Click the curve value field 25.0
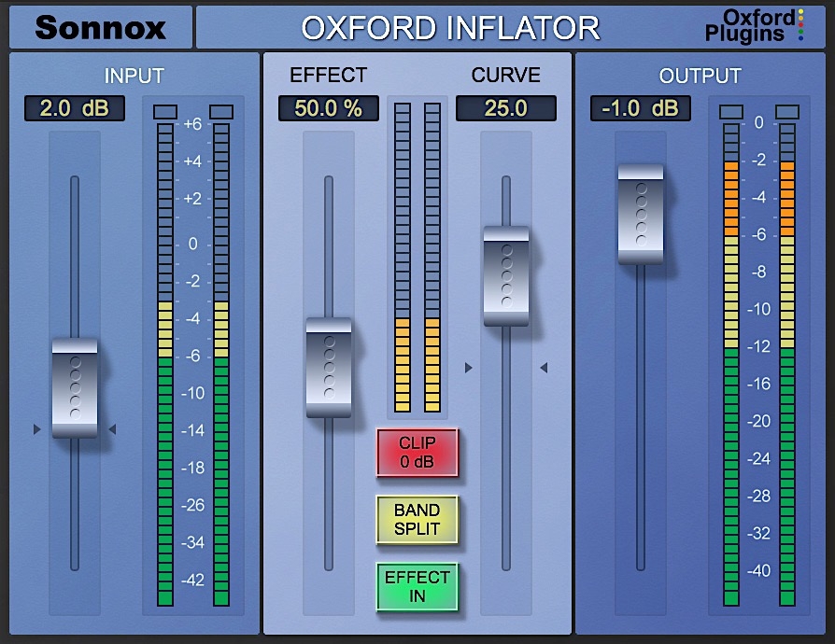This screenshot has width=835, height=644. point(506,108)
